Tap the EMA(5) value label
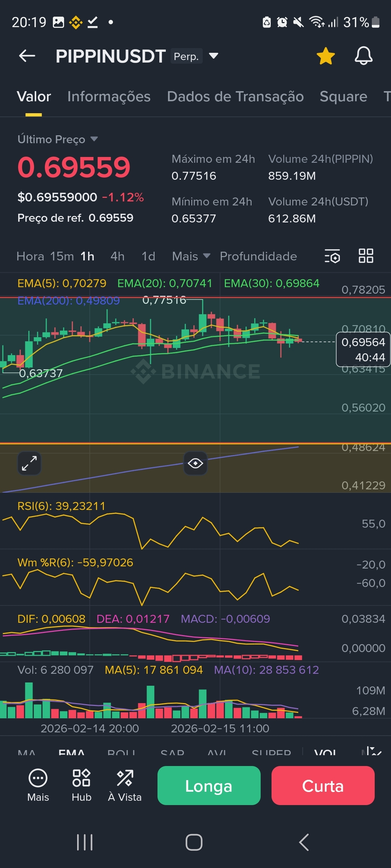The height and width of the screenshot is (868, 391). pos(62,283)
